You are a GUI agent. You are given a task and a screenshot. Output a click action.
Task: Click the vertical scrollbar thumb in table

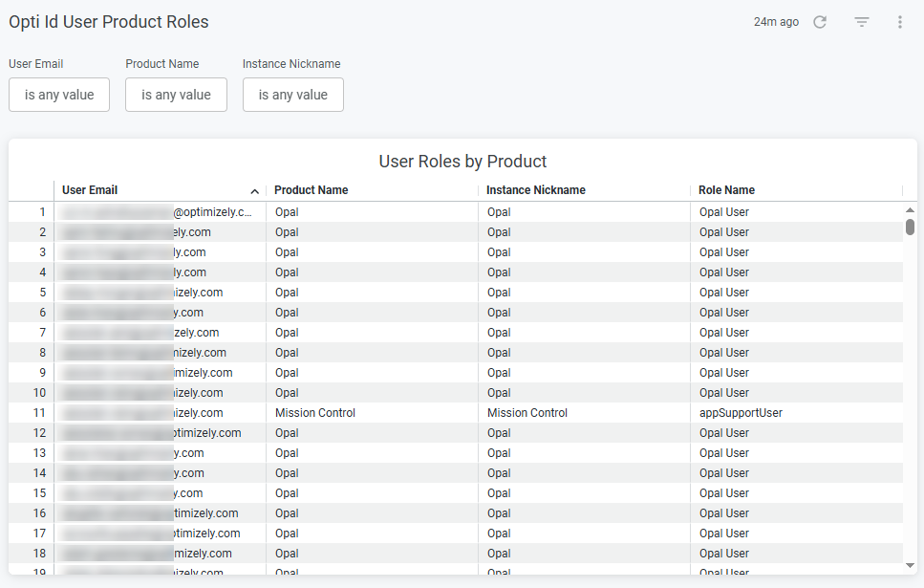click(x=910, y=227)
